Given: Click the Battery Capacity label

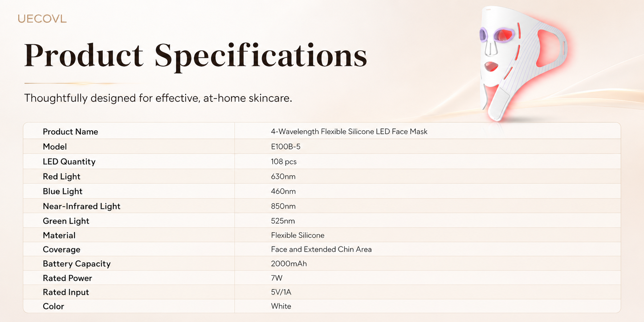Looking at the screenshot, I should tap(77, 264).
